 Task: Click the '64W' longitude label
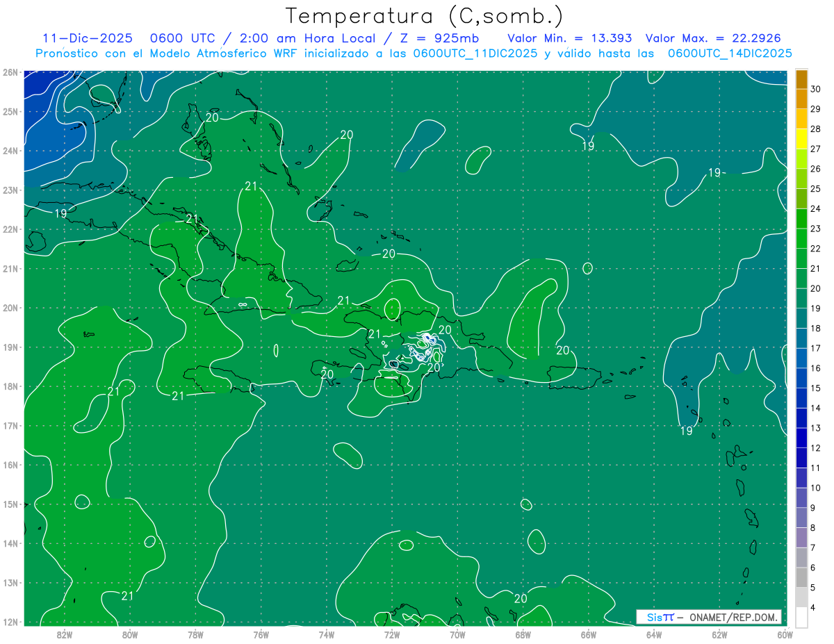point(654,634)
